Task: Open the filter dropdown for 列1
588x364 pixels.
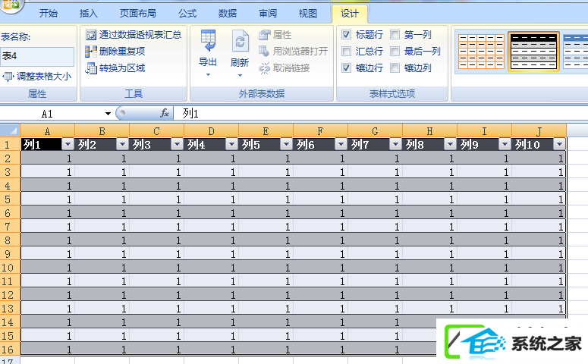Action: 68,144
